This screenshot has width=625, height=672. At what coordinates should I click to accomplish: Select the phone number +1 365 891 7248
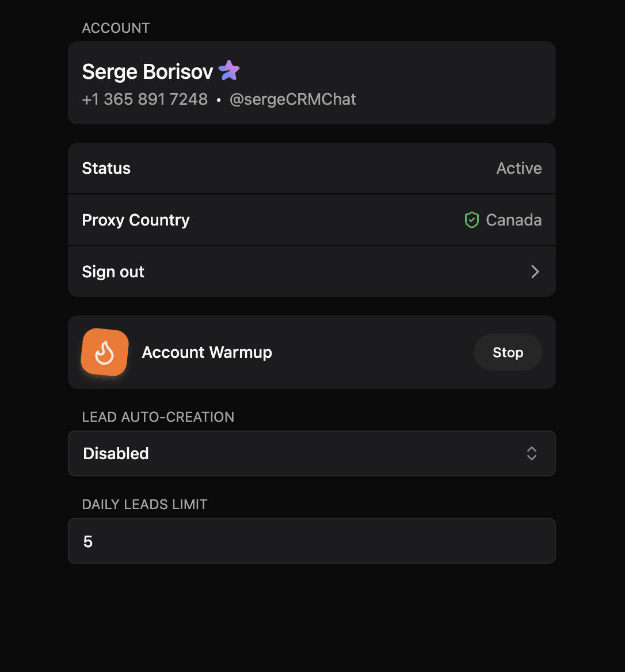click(144, 99)
